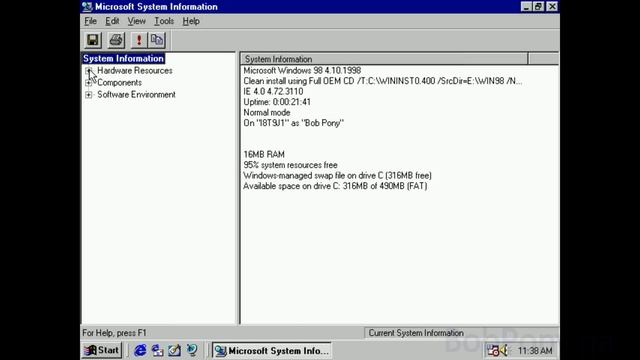Open the Tools menu
Screen dimensions: 640x360
point(164,21)
